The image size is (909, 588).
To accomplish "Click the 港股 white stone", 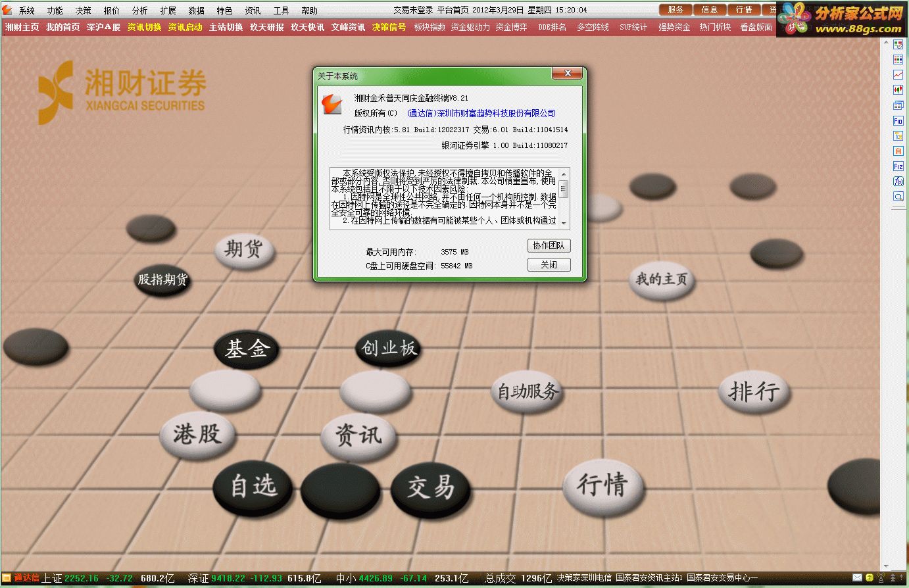I will click(197, 434).
